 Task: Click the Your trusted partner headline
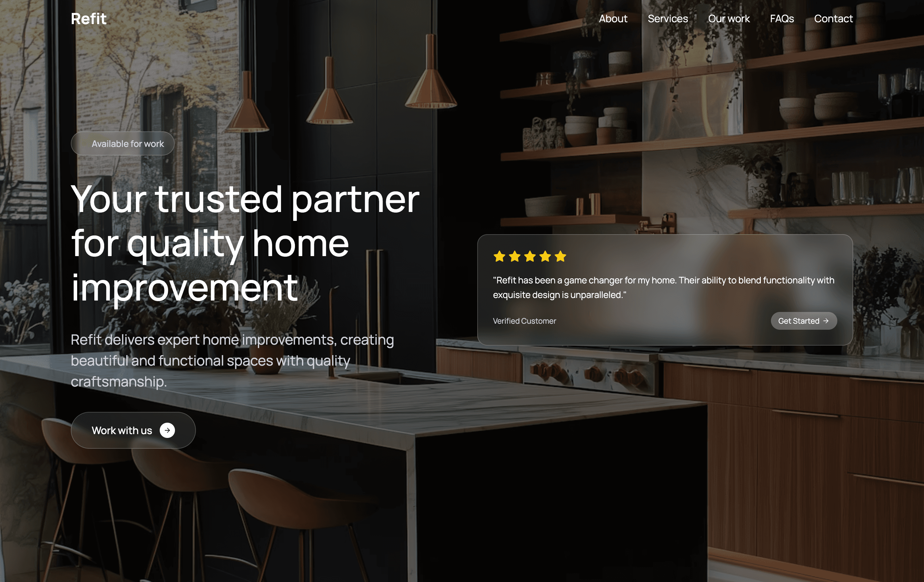point(245,243)
